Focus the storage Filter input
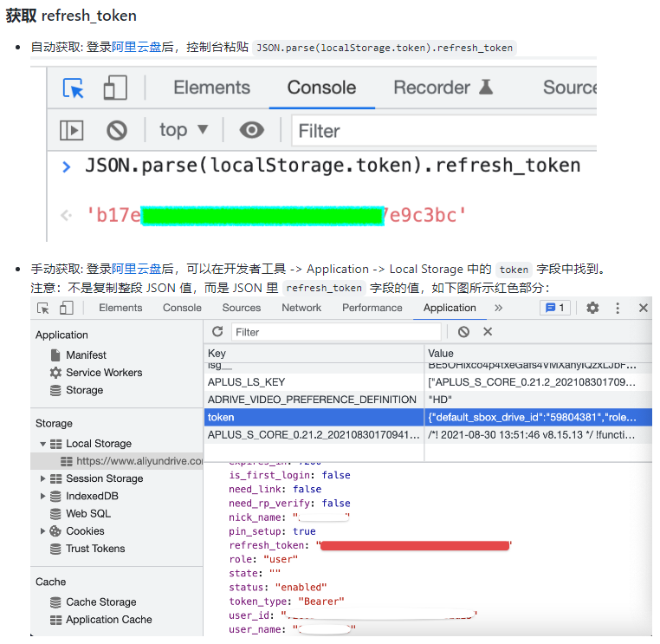The width and height of the screenshot is (660, 644). click(x=336, y=332)
